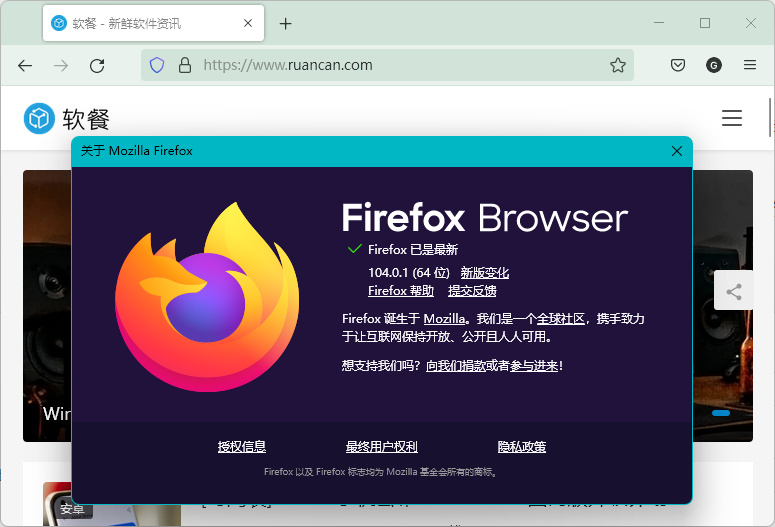Image resolution: width=775 pixels, height=527 pixels.
Task: Close the 关于 Mozilla Firefox dialog
Action: (677, 151)
